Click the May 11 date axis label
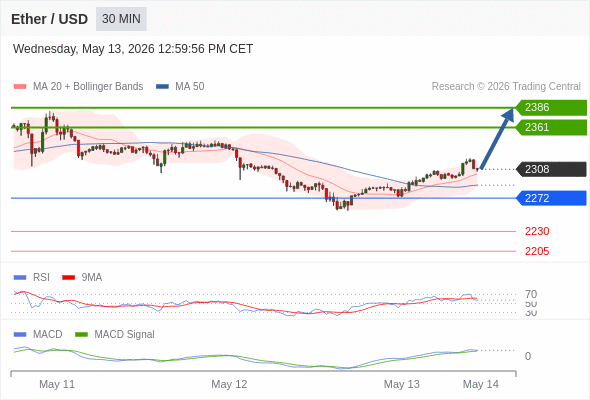The width and height of the screenshot is (590, 400). [x=57, y=384]
